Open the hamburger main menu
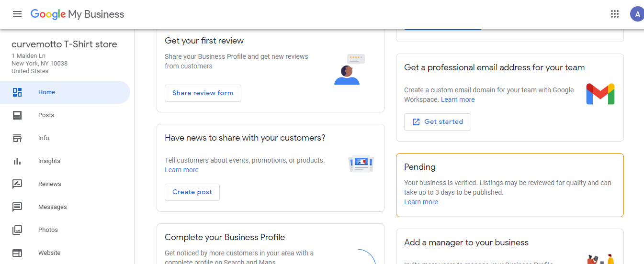This screenshot has height=264, width=644. click(x=17, y=14)
